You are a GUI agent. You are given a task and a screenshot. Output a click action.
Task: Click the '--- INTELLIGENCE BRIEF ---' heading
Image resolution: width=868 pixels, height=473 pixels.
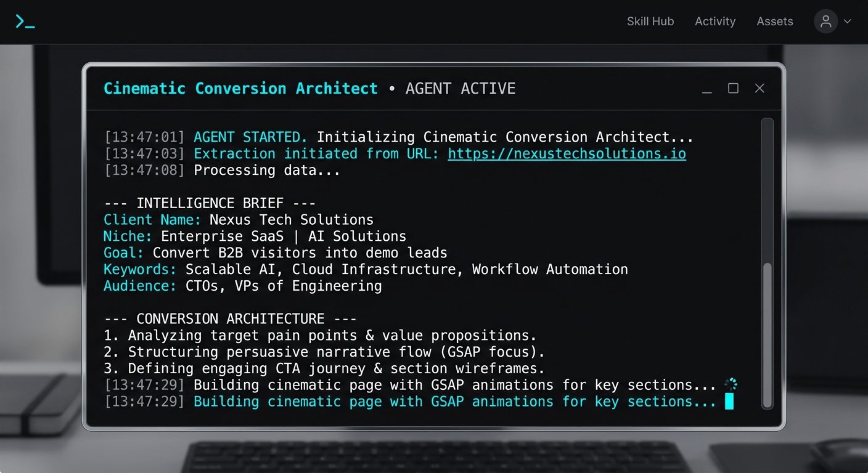coord(210,203)
